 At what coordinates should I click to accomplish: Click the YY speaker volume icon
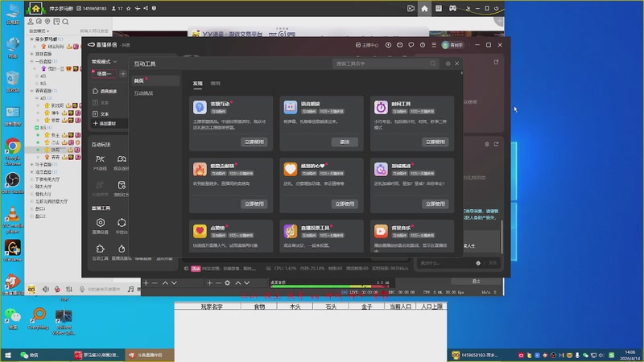46,289
